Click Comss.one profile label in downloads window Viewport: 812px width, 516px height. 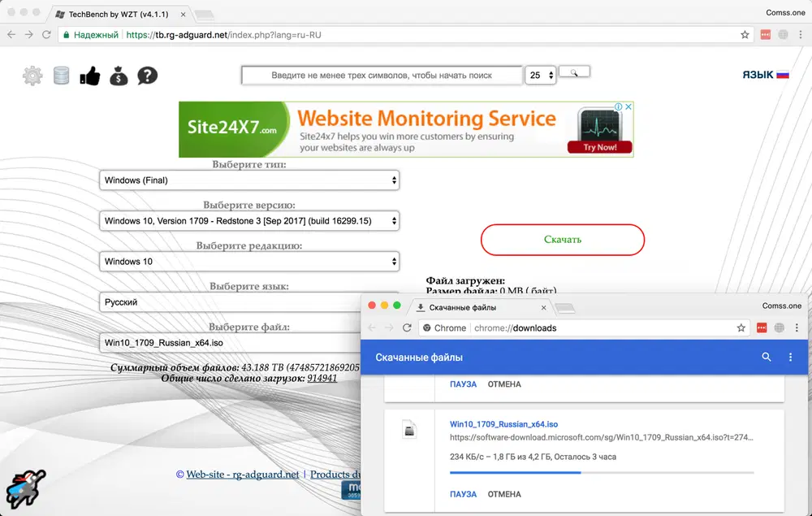coord(781,306)
